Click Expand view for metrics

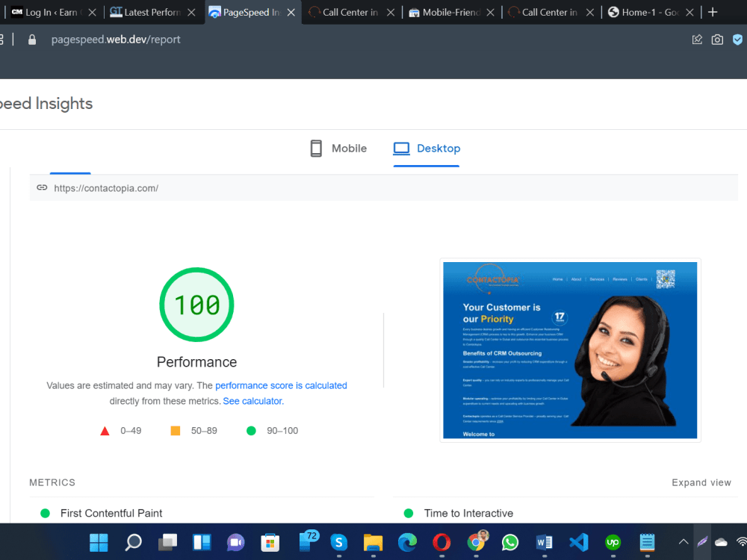click(701, 482)
